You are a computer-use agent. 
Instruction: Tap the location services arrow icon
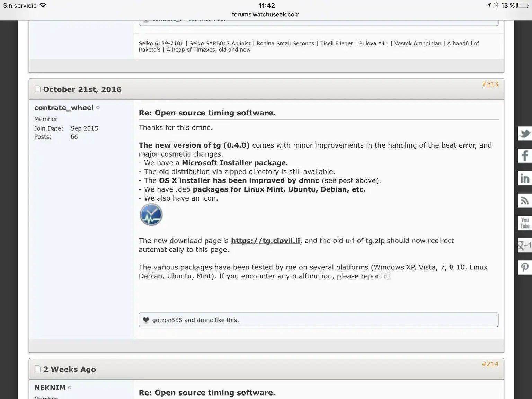489,5
